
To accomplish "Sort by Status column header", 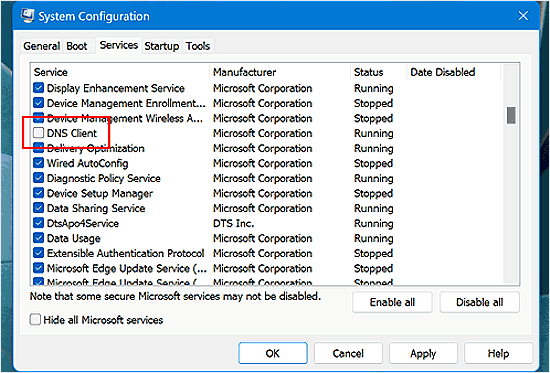I will pyautogui.click(x=378, y=72).
